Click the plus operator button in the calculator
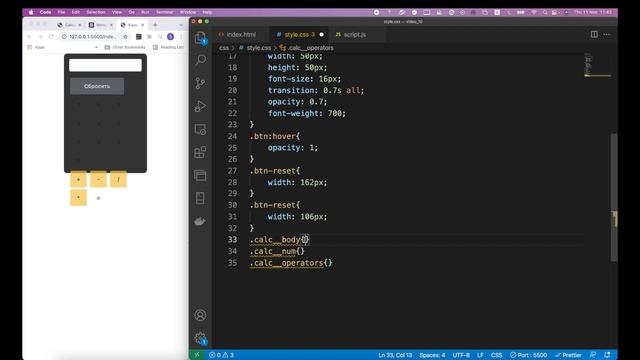This screenshot has height=360, width=640. click(78, 180)
